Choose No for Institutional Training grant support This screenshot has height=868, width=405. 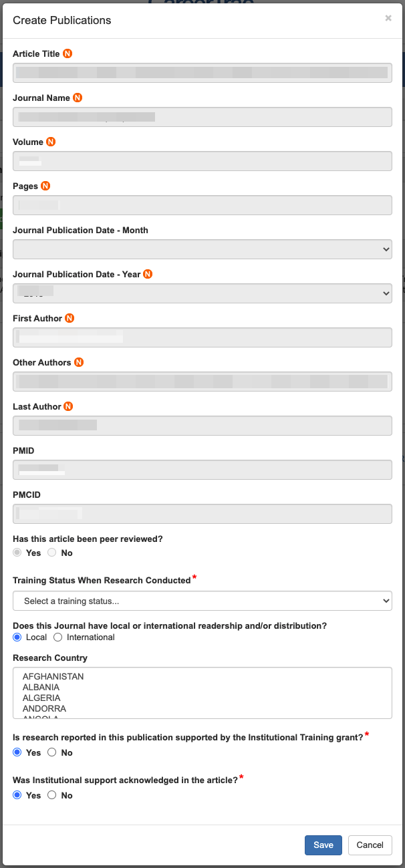pyautogui.click(x=52, y=753)
